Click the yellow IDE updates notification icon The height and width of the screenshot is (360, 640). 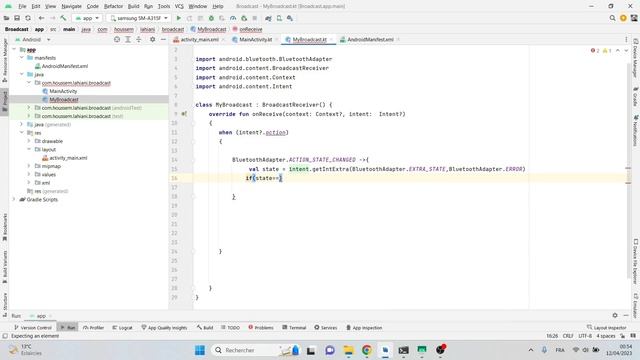[623, 18]
